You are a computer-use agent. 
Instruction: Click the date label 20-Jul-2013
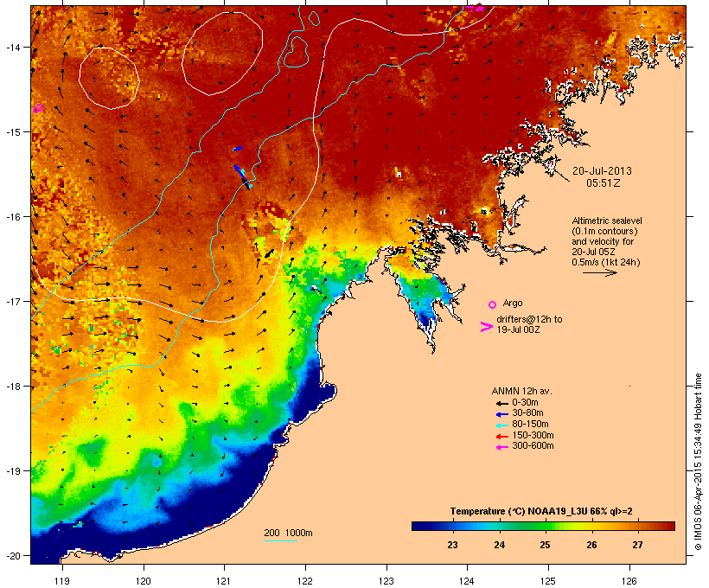pos(602,171)
